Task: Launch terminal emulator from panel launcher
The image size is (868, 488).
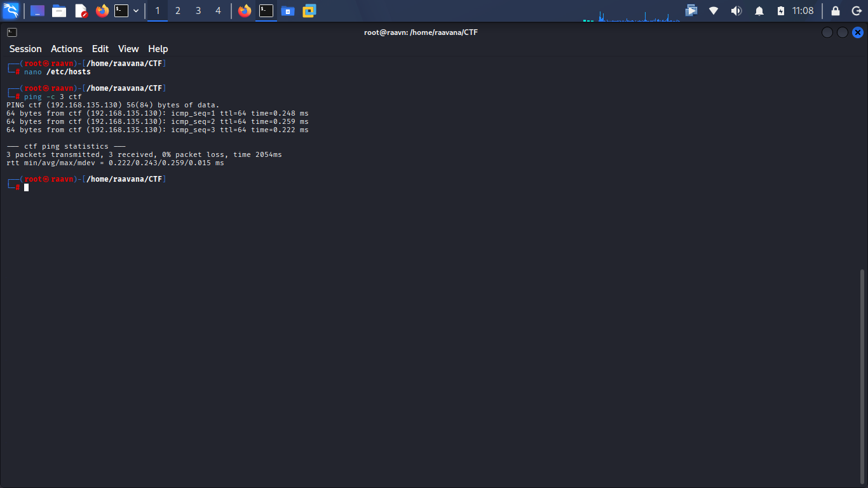Action: pos(121,11)
